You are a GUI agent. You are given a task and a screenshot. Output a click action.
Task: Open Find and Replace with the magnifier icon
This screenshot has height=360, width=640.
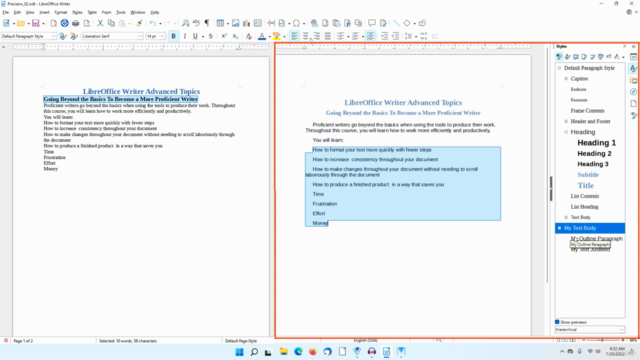click(185, 23)
